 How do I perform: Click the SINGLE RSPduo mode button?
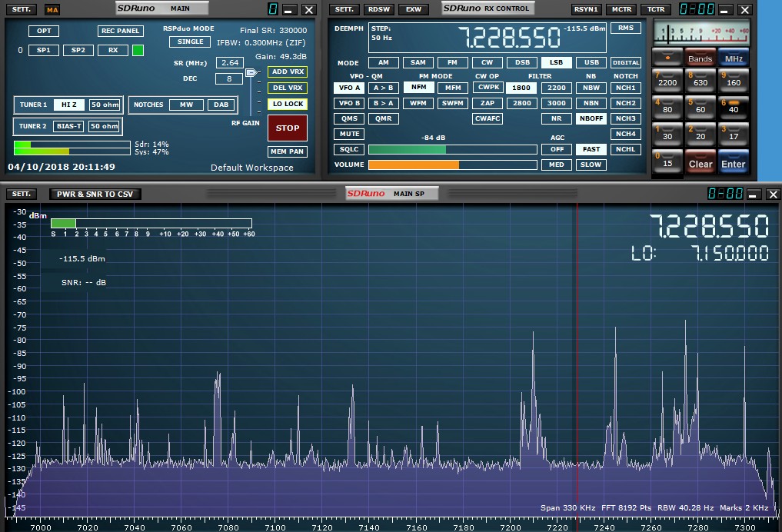tap(190, 42)
